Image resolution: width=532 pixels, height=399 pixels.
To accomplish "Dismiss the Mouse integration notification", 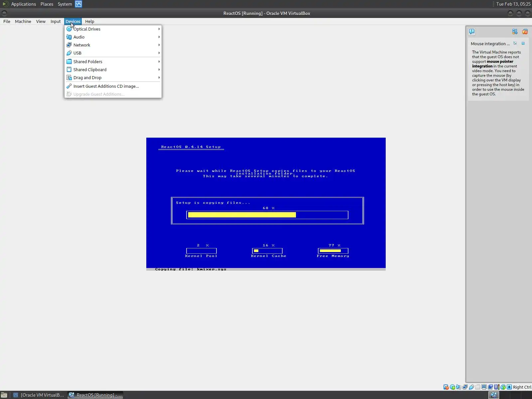I will click(x=523, y=43).
